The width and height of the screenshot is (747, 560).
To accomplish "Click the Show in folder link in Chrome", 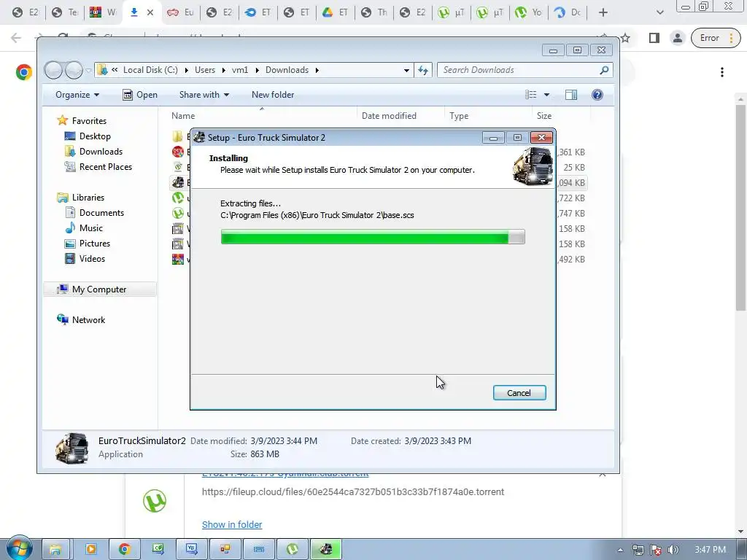I will click(x=232, y=525).
